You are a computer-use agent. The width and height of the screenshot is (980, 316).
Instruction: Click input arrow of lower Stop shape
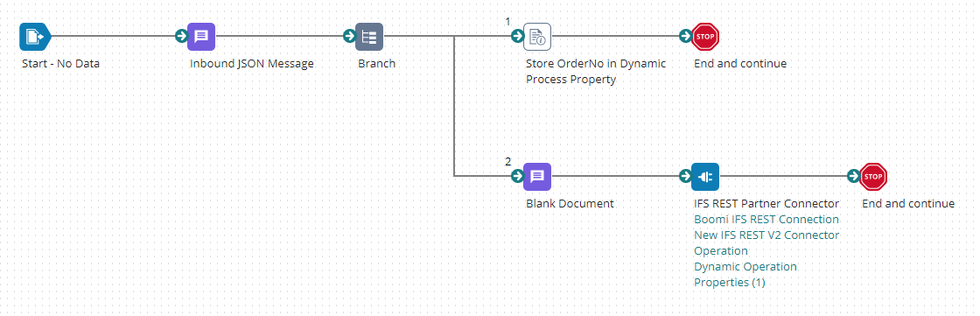854,177
